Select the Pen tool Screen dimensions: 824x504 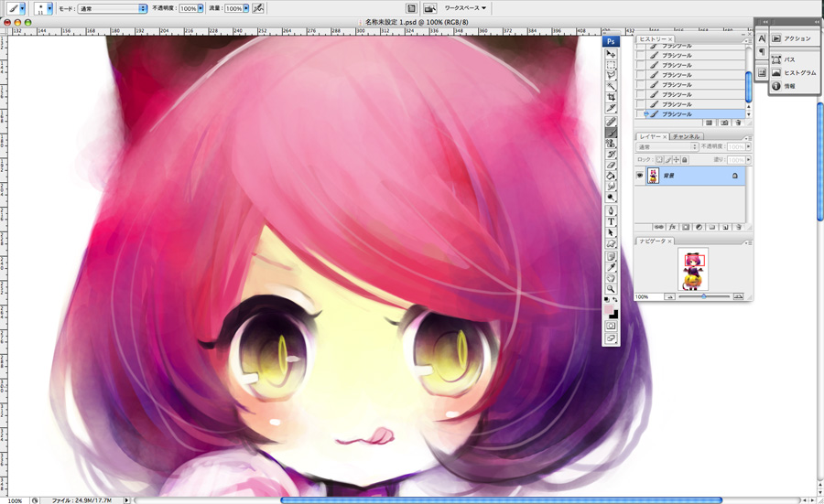611,211
